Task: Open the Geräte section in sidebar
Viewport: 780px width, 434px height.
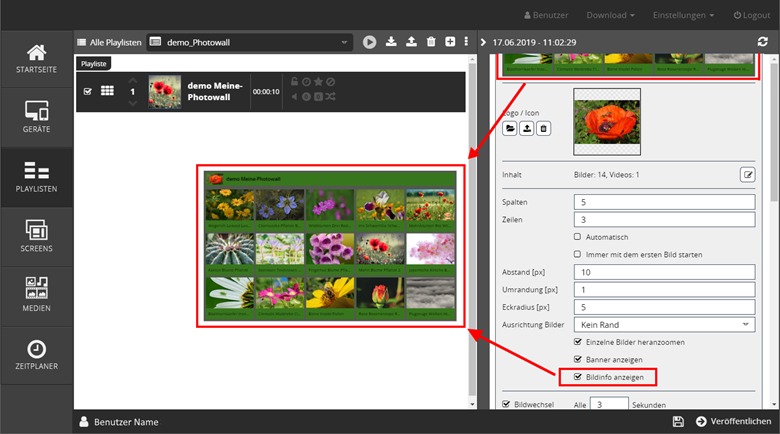Action: click(36, 118)
